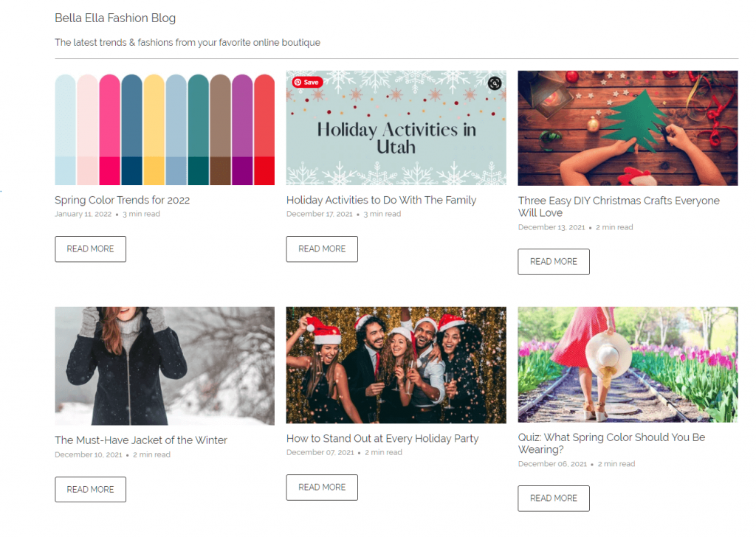Click Read More under the Spring Color quiz
Viewport: 756px width, 537px height.
pyautogui.click(x=553, y=499)
